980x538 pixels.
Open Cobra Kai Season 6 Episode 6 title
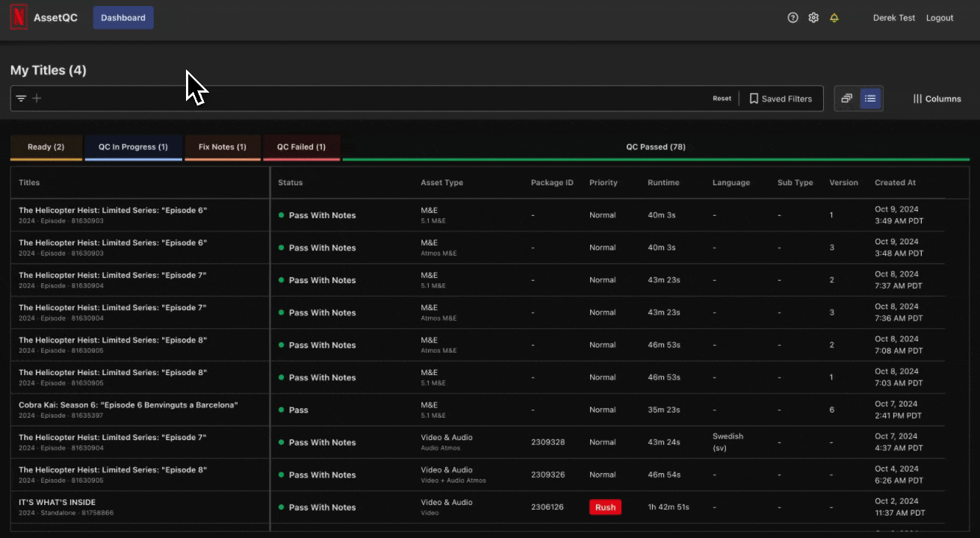click(x=128, y=405)
